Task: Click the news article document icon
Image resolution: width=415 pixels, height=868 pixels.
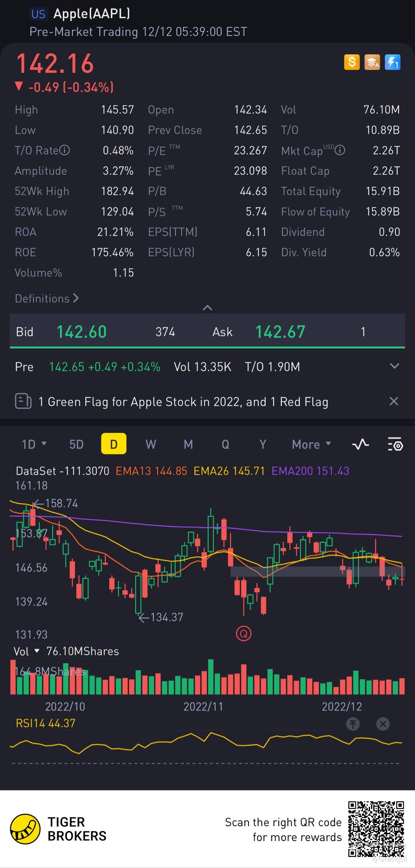Action: (23, 401)
